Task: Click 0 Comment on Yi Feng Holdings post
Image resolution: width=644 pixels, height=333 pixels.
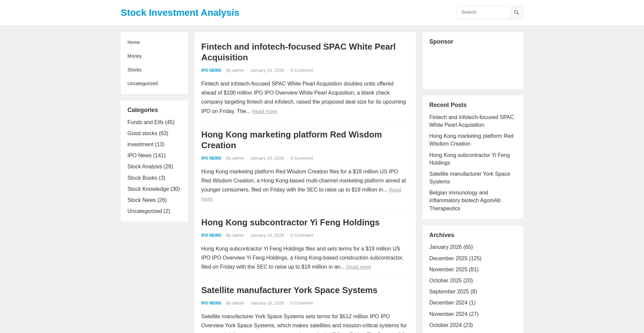Action: pyautogui.click(x=302, y=235)
